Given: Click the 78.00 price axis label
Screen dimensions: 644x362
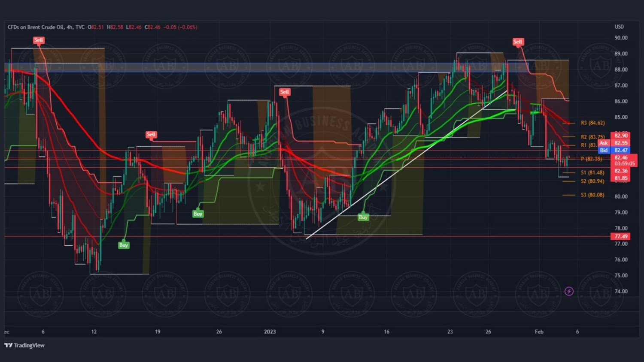Looking at the screenshot, I should [621, 228].
